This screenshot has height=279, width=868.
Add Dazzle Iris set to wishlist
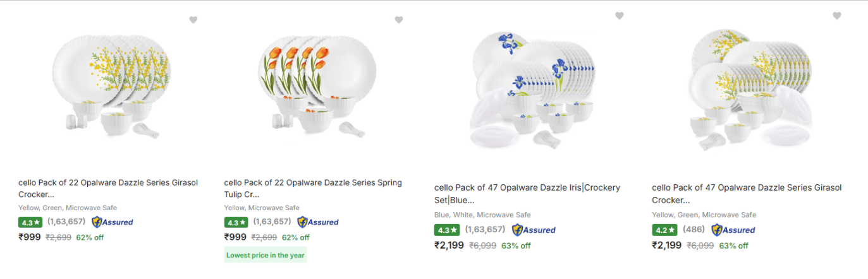tap(620, 16)
